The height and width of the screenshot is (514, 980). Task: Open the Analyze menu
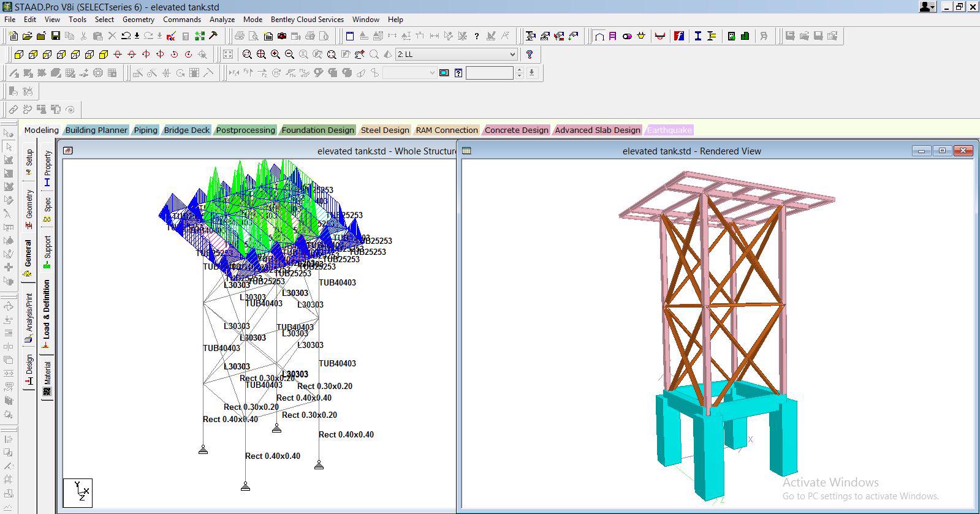[x=222, y=20]
